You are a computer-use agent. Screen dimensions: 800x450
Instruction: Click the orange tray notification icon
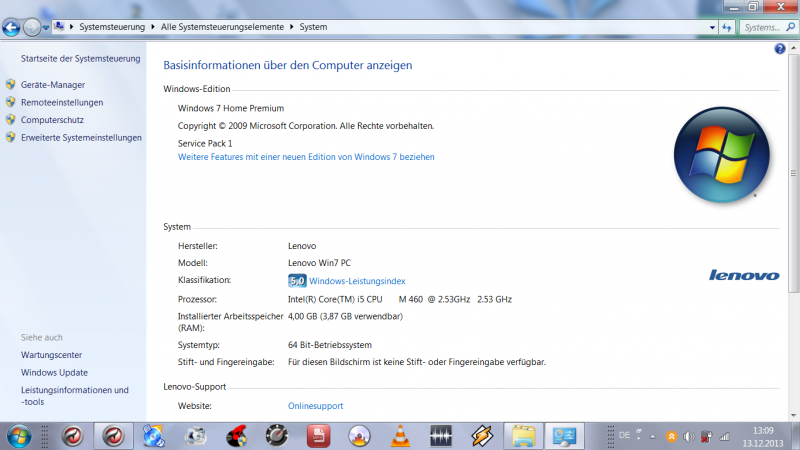click(671, 437)
